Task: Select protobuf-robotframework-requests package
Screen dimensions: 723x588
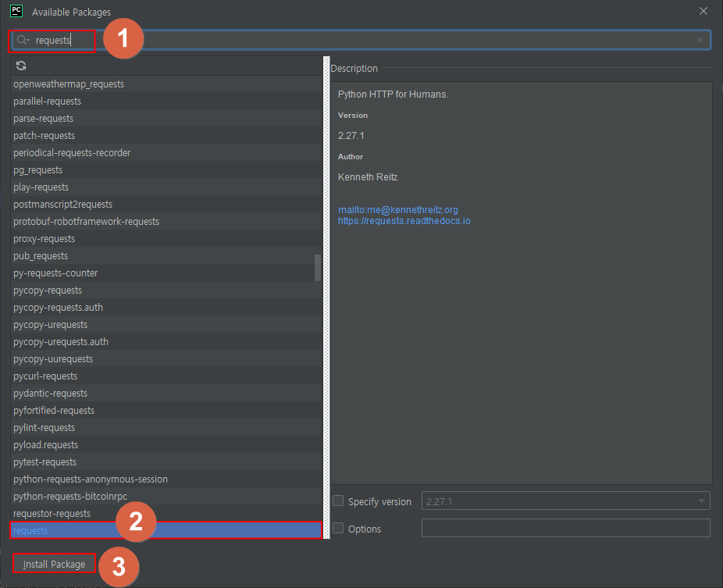Action: pos(166,221)
